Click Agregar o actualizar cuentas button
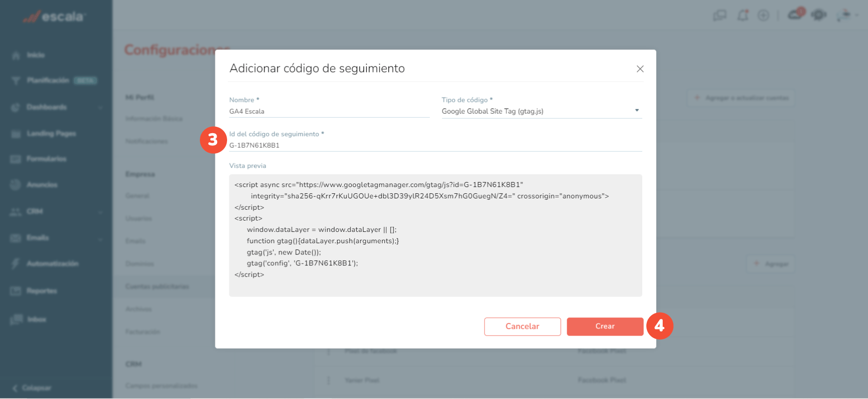Screen dimensions: 868x399 tap(742, 98)
